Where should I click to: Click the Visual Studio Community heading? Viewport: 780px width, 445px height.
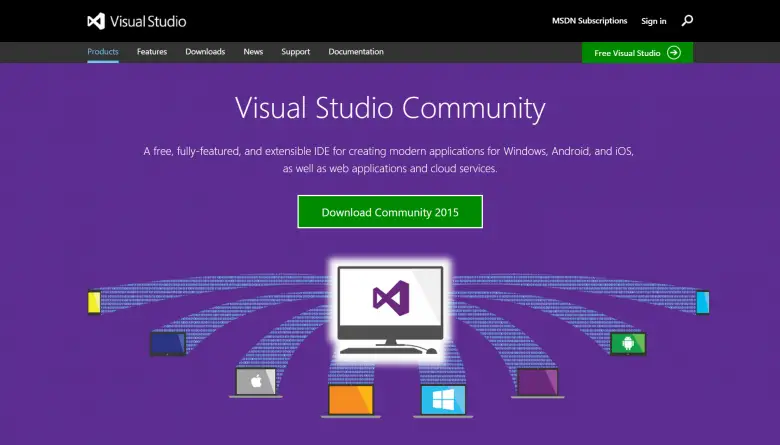(390, 108)
